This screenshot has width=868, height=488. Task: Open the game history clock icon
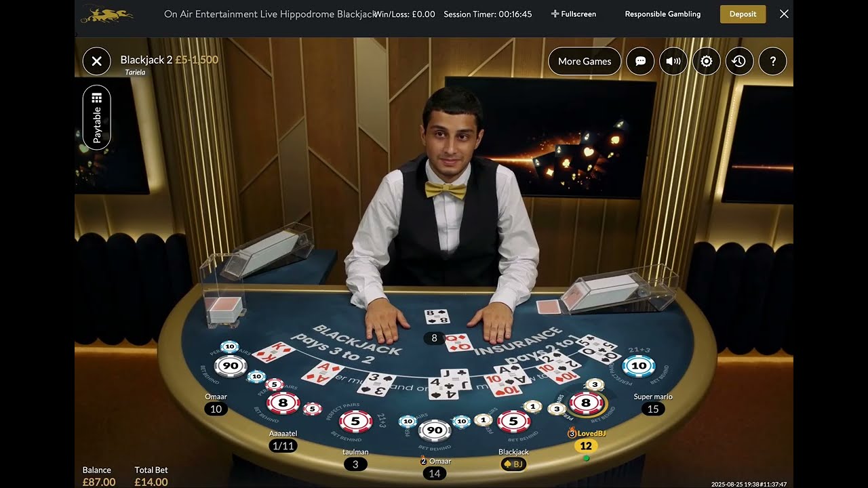tap(739, 61)
